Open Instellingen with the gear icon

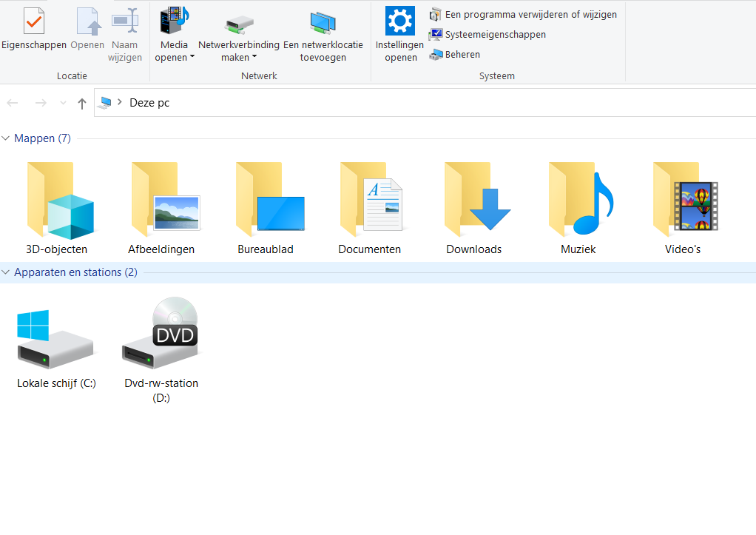pos(400,22)
